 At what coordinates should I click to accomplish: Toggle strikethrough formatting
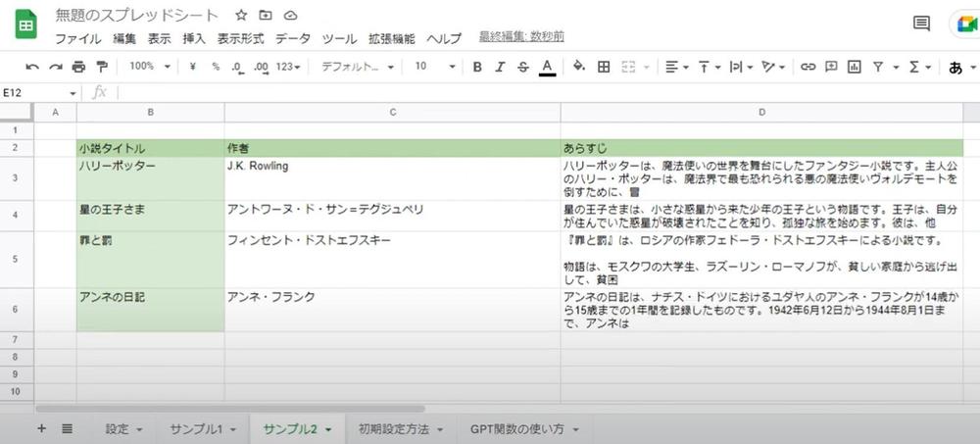(x=523, y=67)
